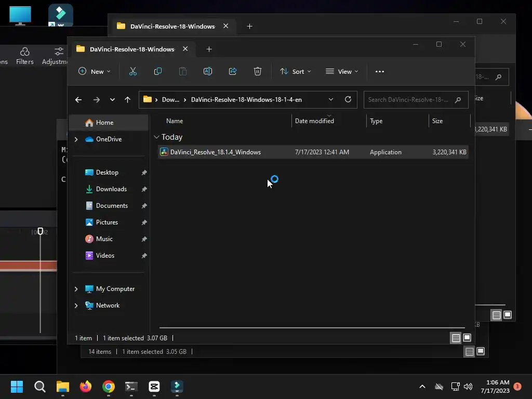Switch front window to large thumbnails view icon
Image resolution: width=532 pixels, height=399 pixels.
[x=467, y=338]
